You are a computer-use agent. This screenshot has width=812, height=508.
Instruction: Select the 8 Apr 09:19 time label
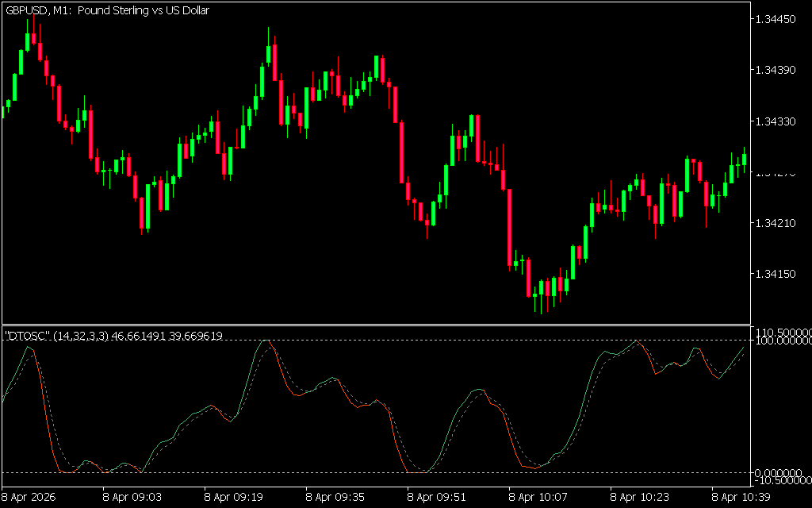(233, 497)
